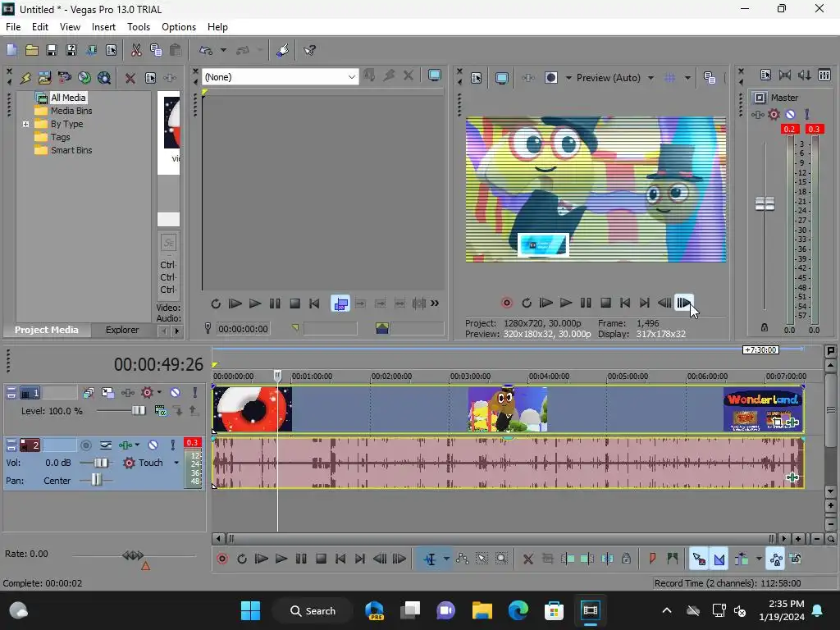Click the Lock Event padlock icon
Screen dimensions: 840x630
point(626,559)
